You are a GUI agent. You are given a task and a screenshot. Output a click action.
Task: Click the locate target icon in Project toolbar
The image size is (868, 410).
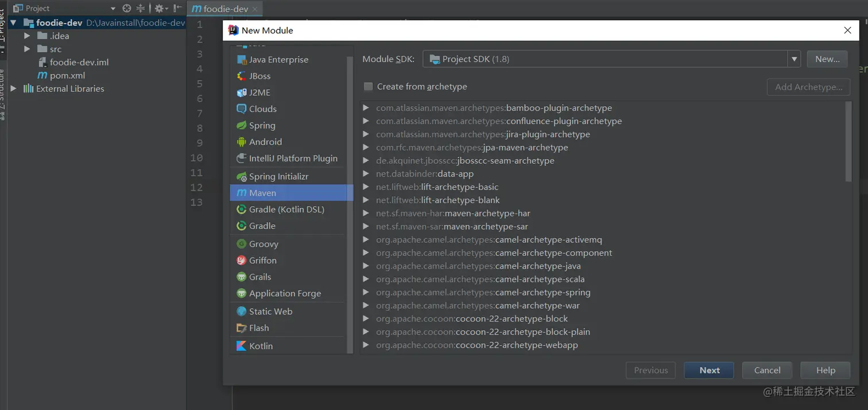(x=127, y=8)
